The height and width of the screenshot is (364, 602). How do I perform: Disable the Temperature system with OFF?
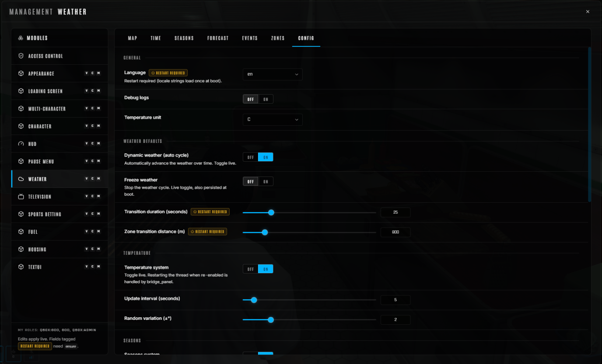click(251, 269)
